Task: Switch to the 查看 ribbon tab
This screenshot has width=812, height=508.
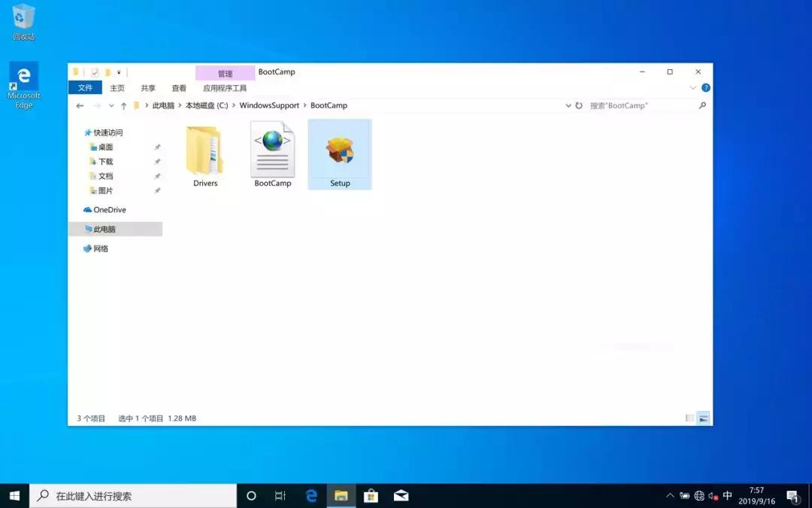Action: pyautogui.click(x=178, y=87)
